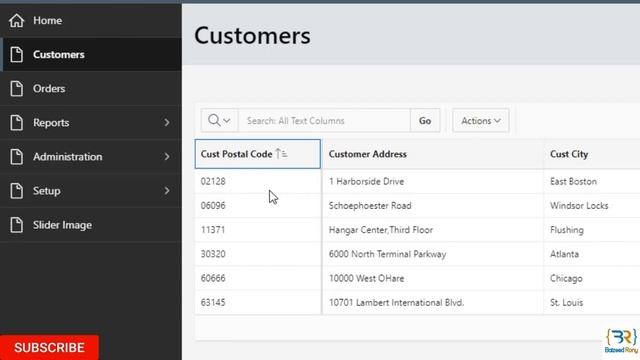The image size is (640, 360).
Task: Click address Schoephoester Road
Action: pos(370,205)
